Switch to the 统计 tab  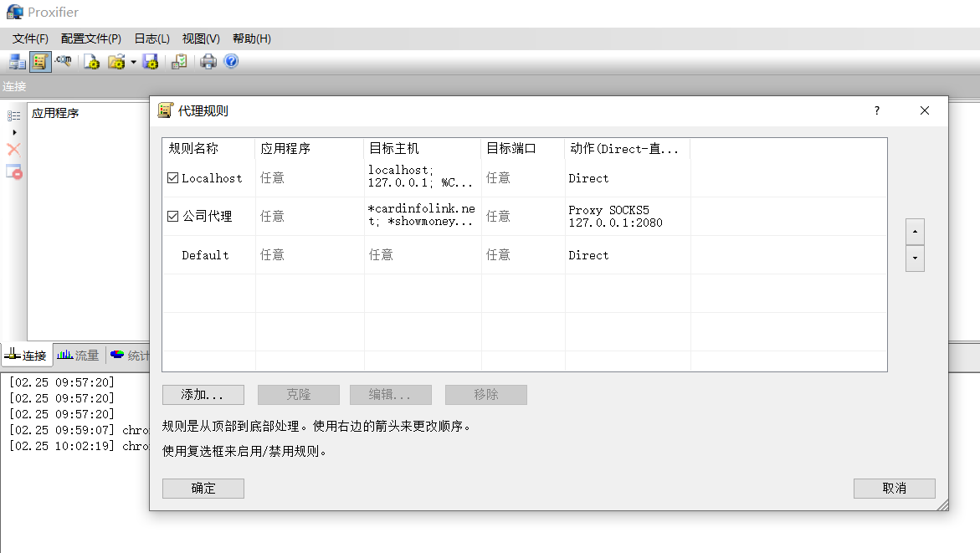[130, 356]
